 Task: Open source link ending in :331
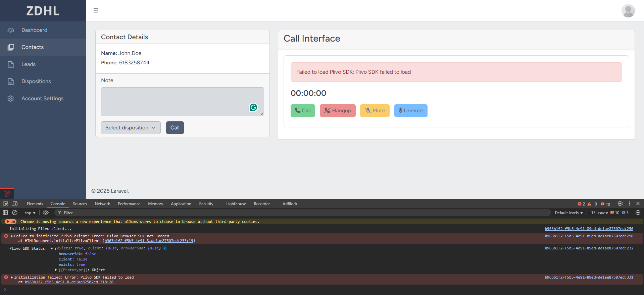click(589, 277)
